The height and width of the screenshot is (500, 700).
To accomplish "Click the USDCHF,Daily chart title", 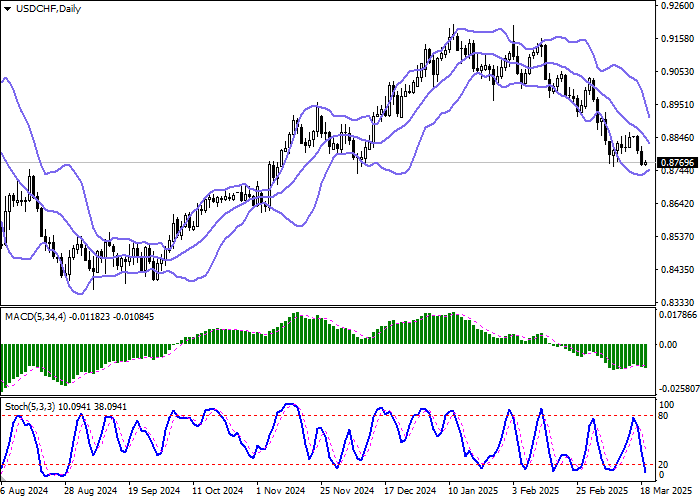I will click(x=50, y=9).
